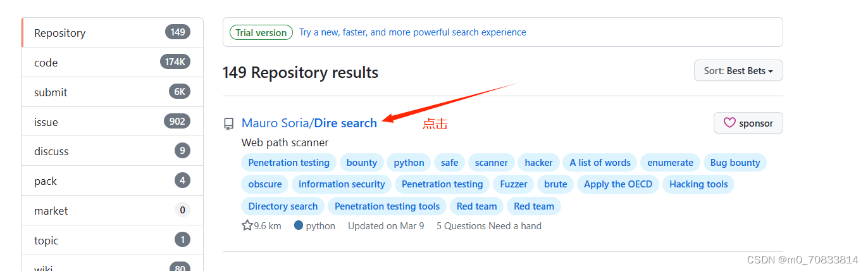
Task: Click the 902 count badge for issue
Action: [177, 122]
